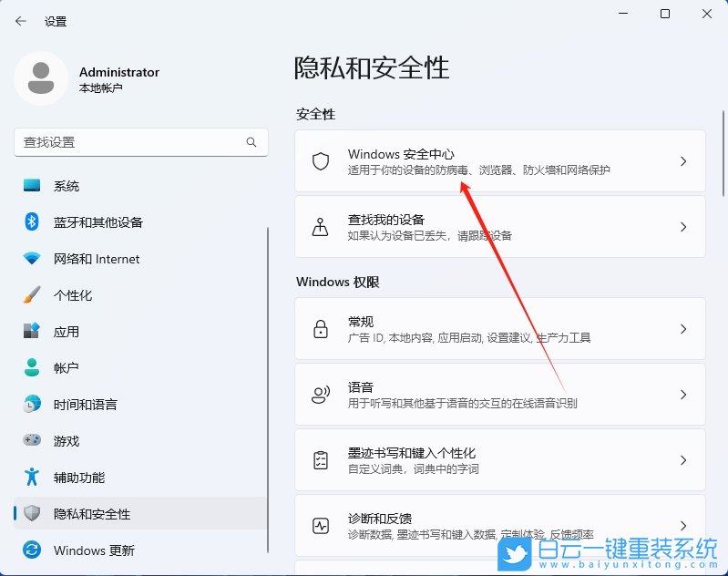Select 隐私和安全性 sidebar item
The image size is (728, 576).
(x=140, y=513)
